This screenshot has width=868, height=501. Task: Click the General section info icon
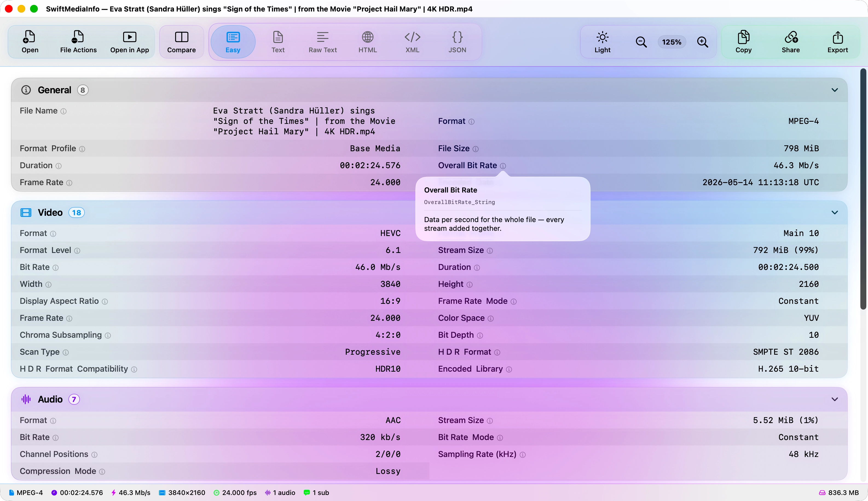(x=26, y=90)
